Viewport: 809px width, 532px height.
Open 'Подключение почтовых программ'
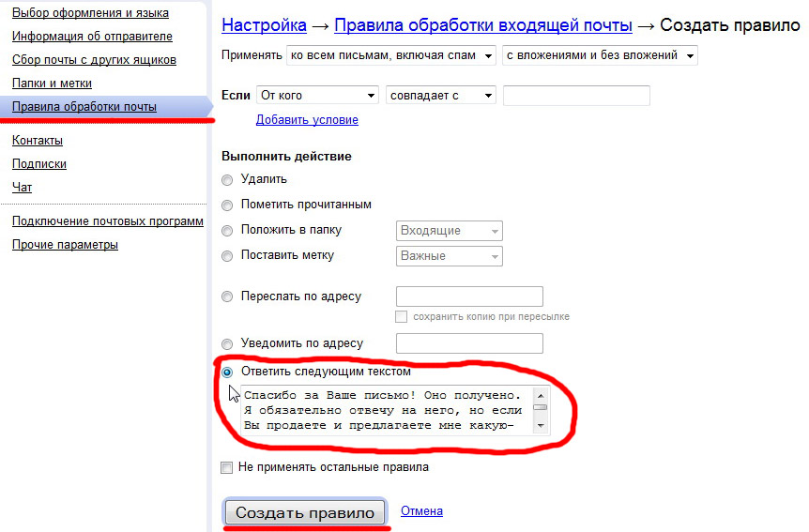coord(107,220)
